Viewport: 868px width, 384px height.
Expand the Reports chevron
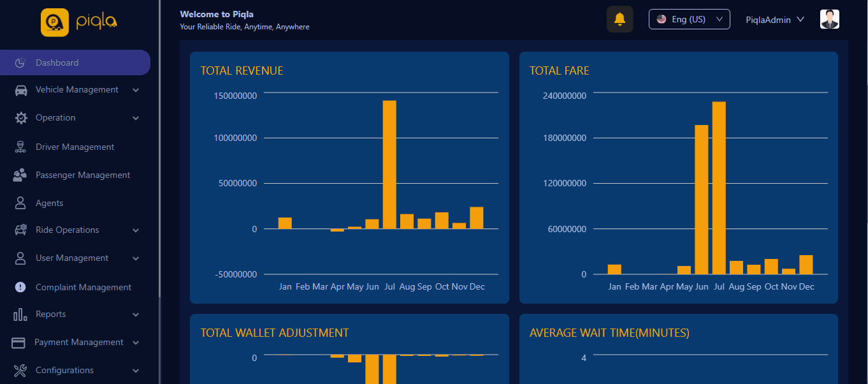point(136,315)
